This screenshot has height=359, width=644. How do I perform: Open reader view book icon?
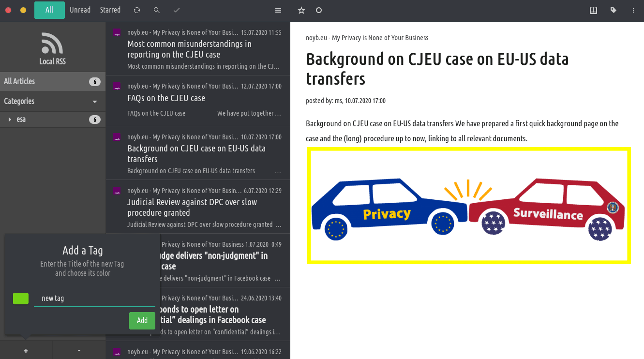coord(593,10)
